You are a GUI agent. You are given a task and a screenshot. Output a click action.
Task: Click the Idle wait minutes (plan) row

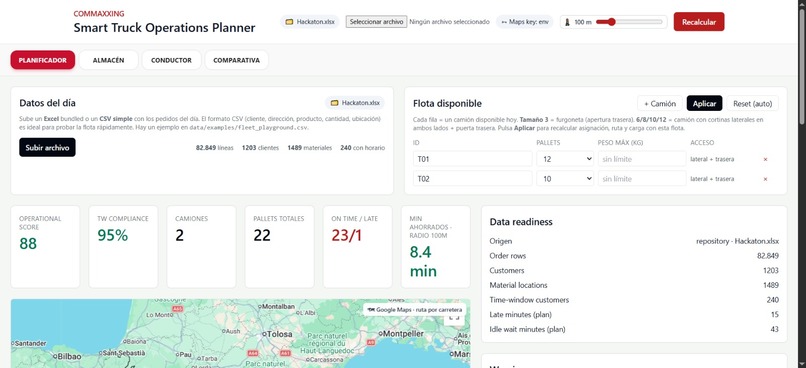pyautogui.click(x=634, y=329)
